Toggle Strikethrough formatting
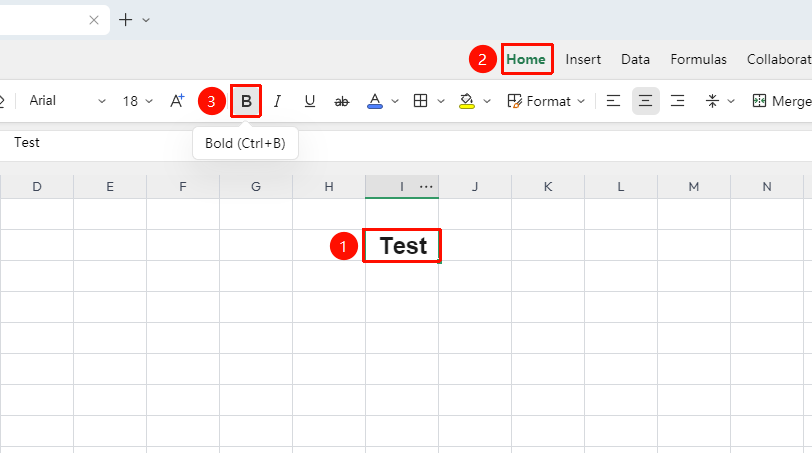 [x=342, y=101]
